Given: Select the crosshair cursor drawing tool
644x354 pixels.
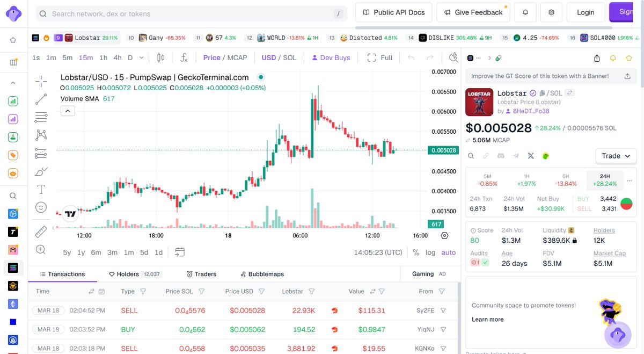Looking at the screenshot, I should pos(41,81).
